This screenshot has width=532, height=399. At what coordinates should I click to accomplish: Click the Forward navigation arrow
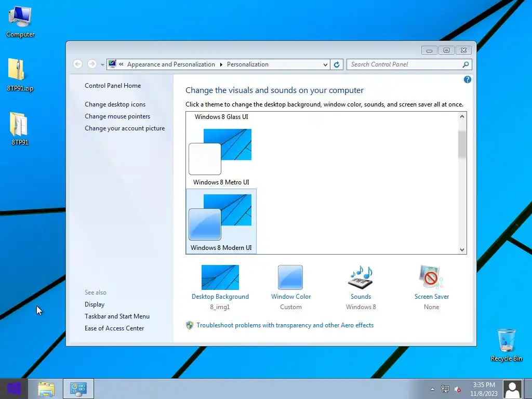pos(92,64)
